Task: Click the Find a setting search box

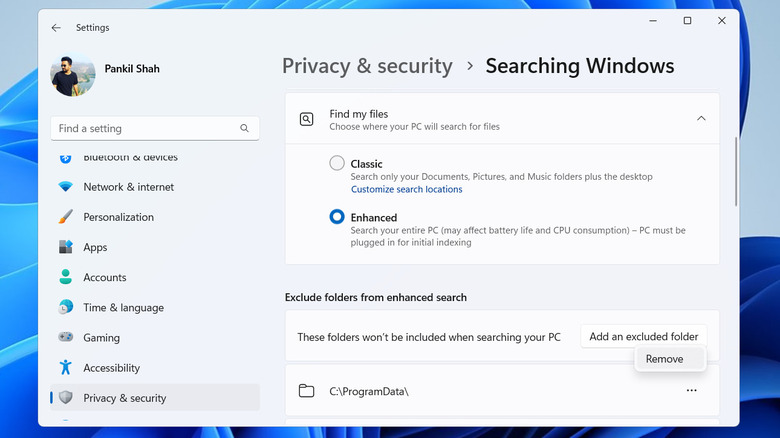Action: coord(145,129)
